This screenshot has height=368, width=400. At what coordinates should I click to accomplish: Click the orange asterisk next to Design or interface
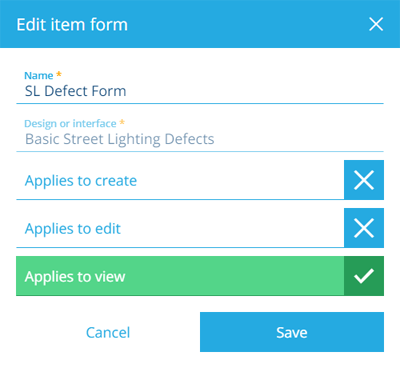point(122,122)
